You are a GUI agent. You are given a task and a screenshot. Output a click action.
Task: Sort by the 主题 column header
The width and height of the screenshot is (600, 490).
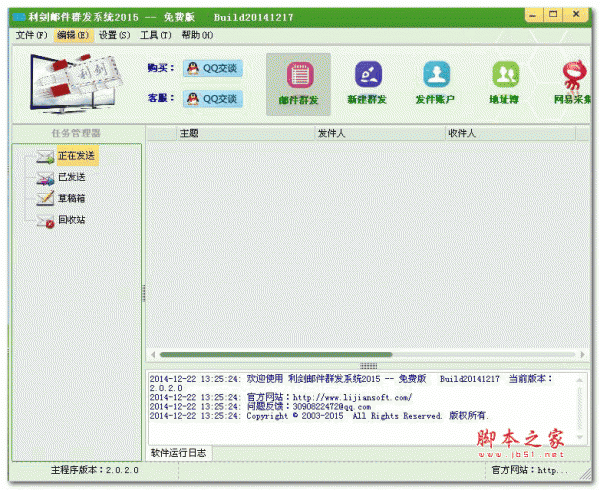(245, 133)
